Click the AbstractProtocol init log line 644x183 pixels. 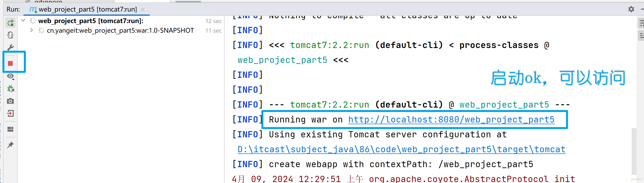point(404,179)
